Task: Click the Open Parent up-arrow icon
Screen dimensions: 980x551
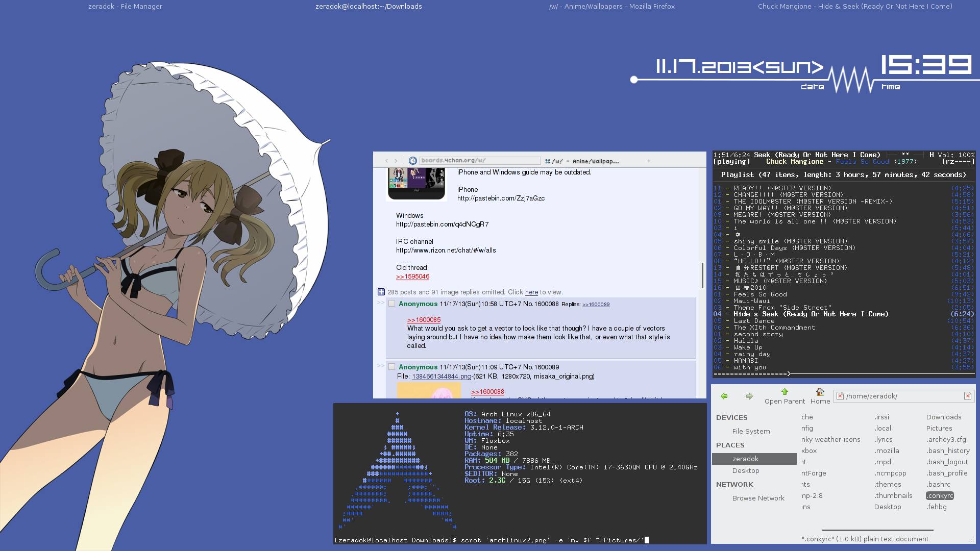Action: [785, 392]
